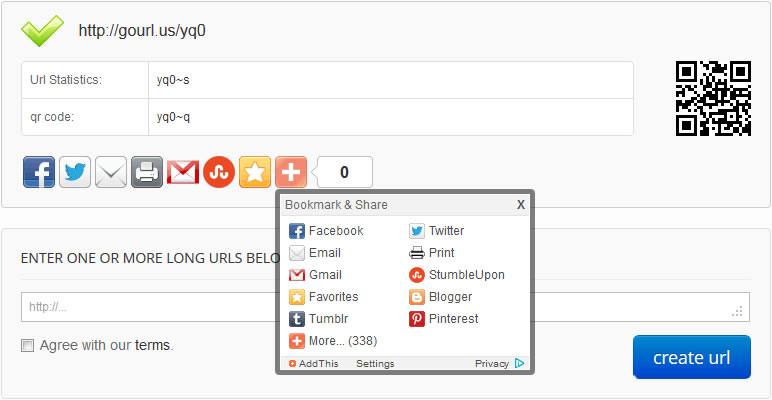Click the QR code image

pos(713,98)
